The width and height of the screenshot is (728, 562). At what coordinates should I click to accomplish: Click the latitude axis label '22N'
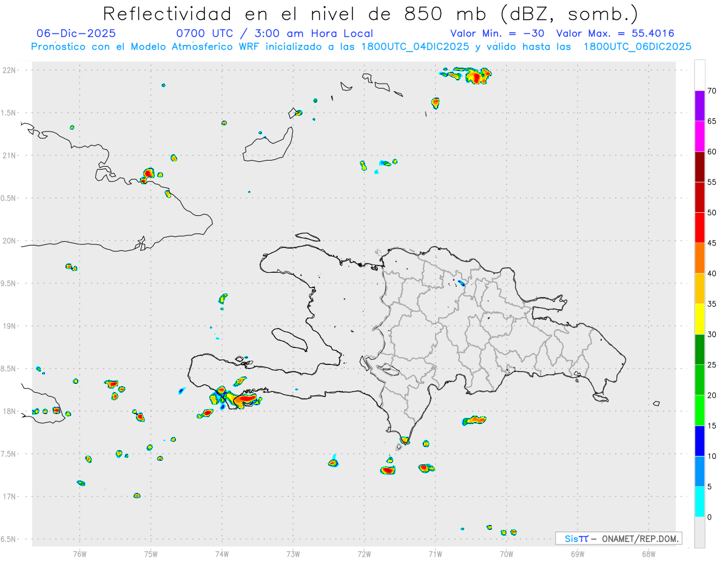(10, 70)
